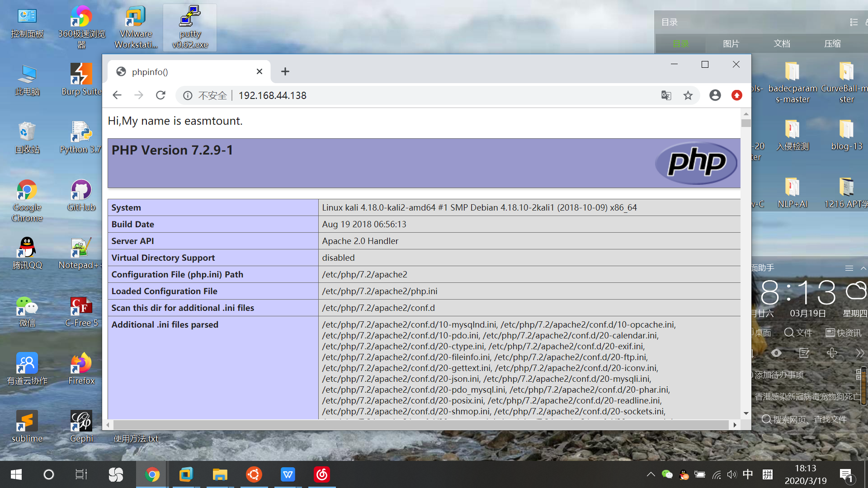Click the red update arrow in Chrome toolbar
The width and height of the screenshot is (868, 488).
coord(736,95)
